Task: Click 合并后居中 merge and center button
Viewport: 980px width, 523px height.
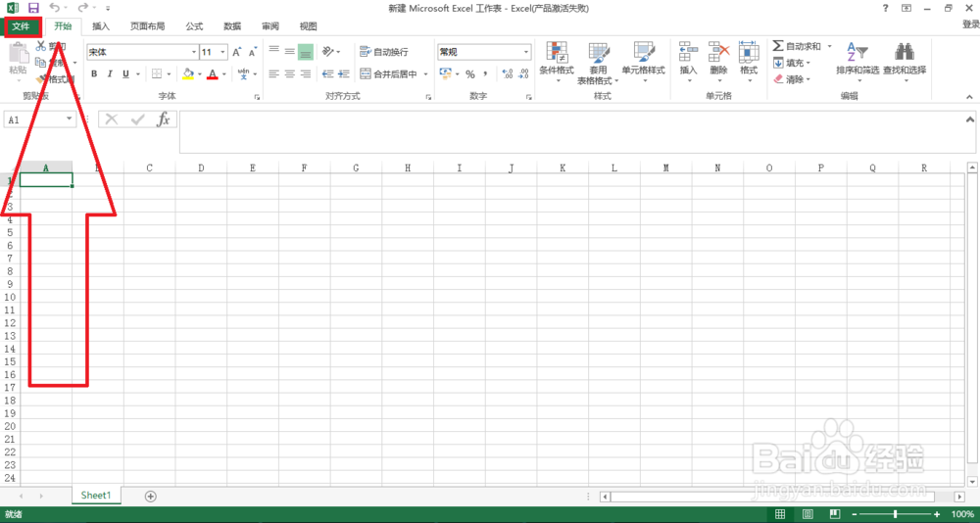Action: [389, 73]
